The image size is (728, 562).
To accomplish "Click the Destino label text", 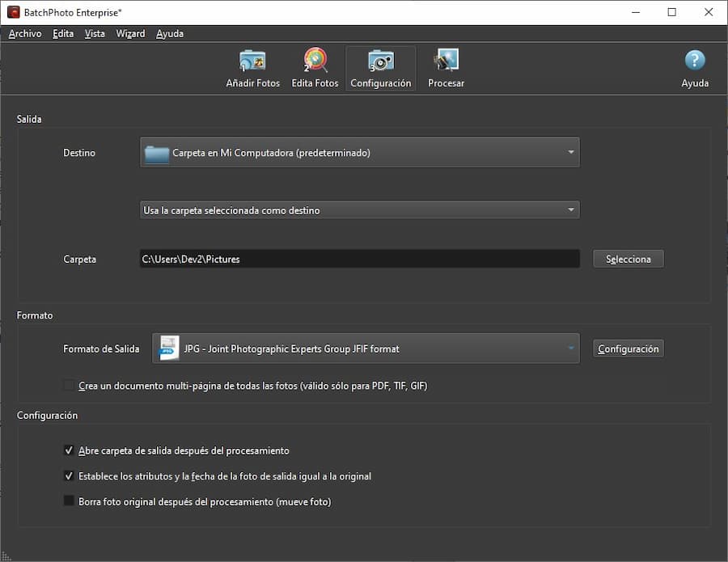I will [x=79, y=153].
